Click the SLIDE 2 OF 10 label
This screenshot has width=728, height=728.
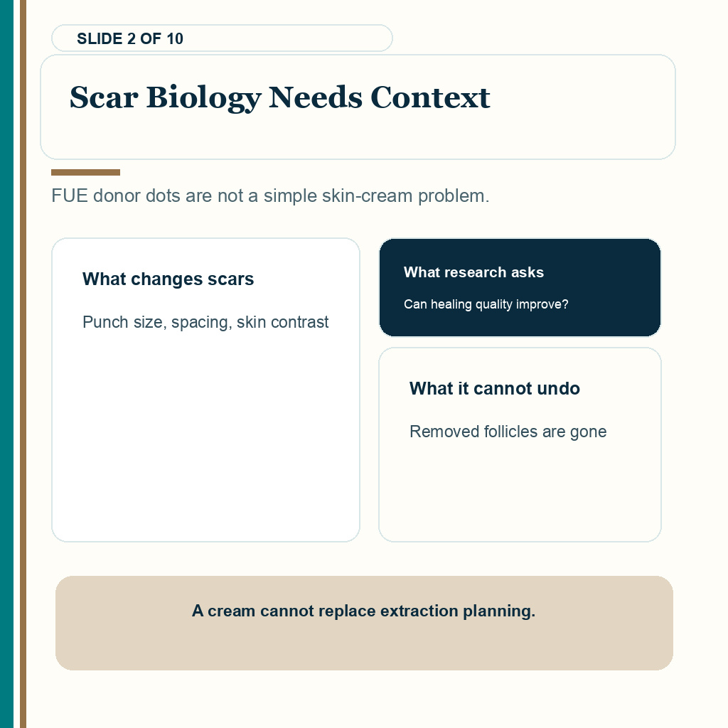130,38
